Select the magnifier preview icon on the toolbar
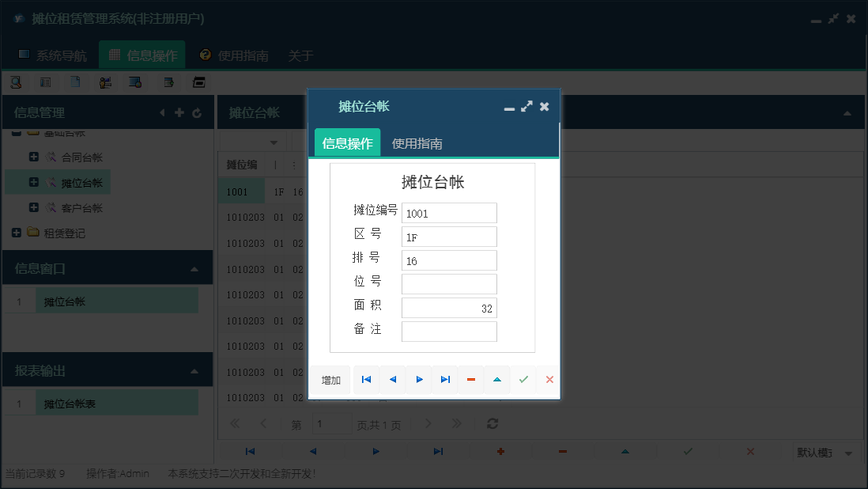This screenshot has width=868, height=489. [16, 81]
